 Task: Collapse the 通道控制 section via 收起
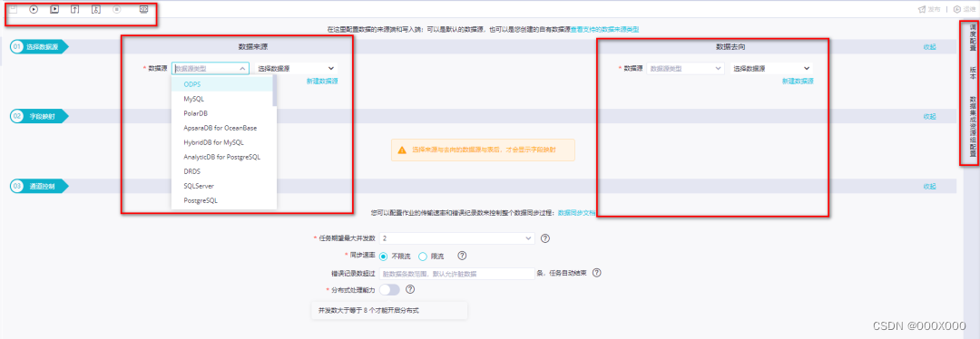[x=929, y=187]
